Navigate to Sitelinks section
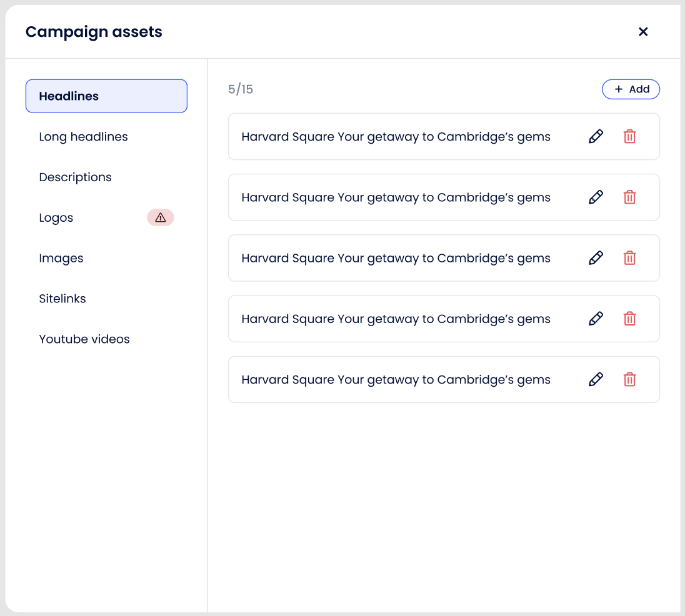 [x=62, y=299]
